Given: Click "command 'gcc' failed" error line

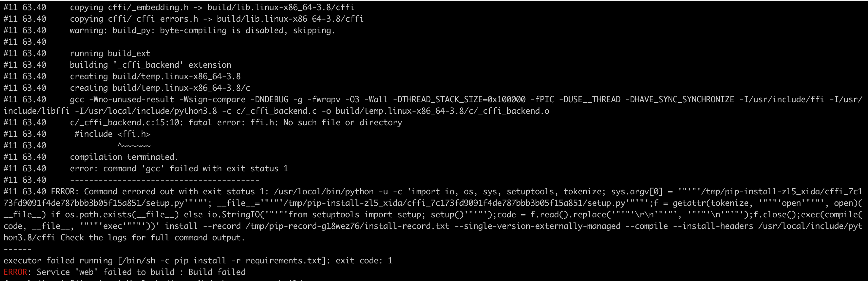Looking at the screenshot, I should click(179, 169).
